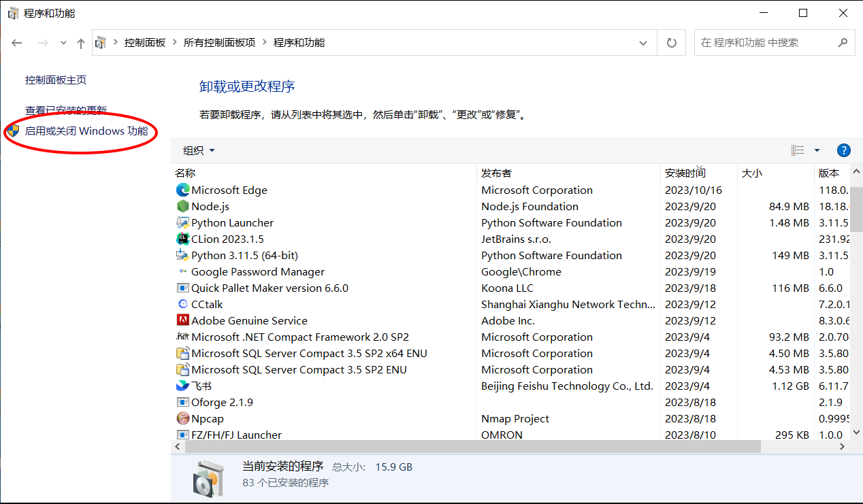Screen dimensions: 863x504
Task: Click the Adobe Genuine Service icon
Action: point(182,321)
